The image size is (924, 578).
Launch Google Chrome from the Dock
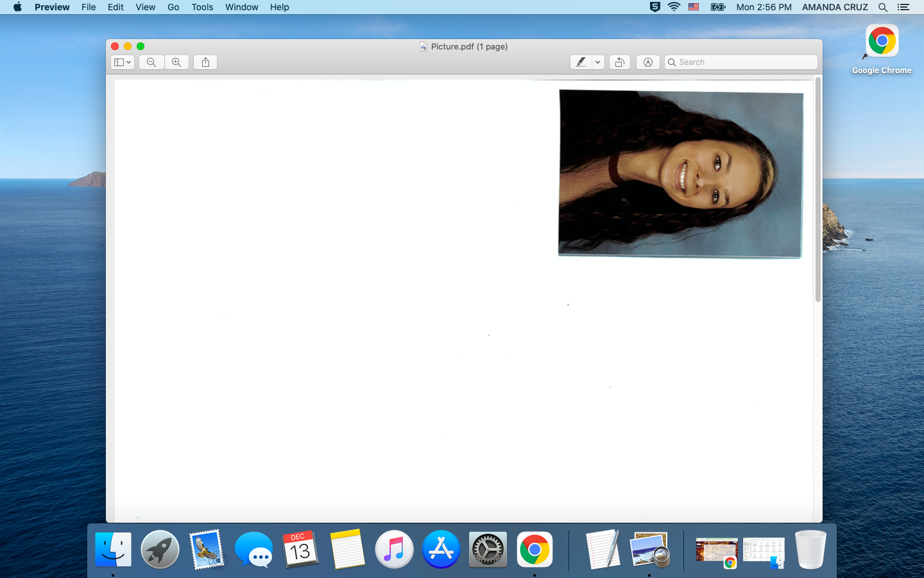tap(535, 550)
